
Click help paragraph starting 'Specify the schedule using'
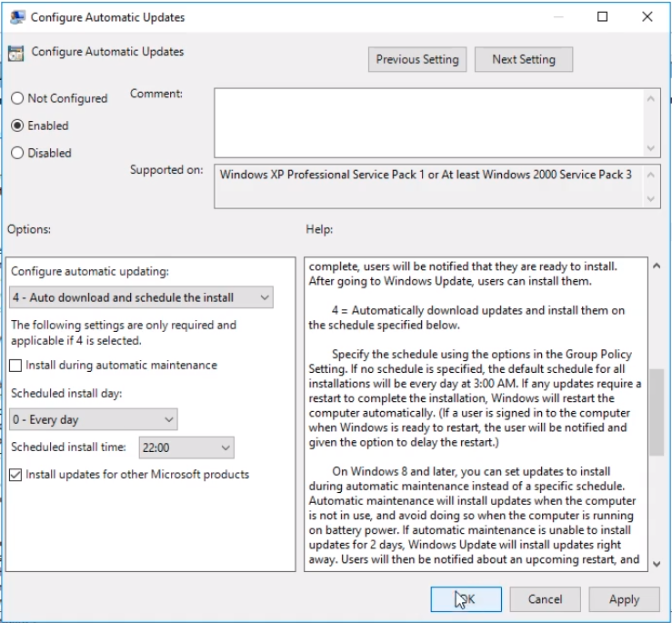pos(475,397)
